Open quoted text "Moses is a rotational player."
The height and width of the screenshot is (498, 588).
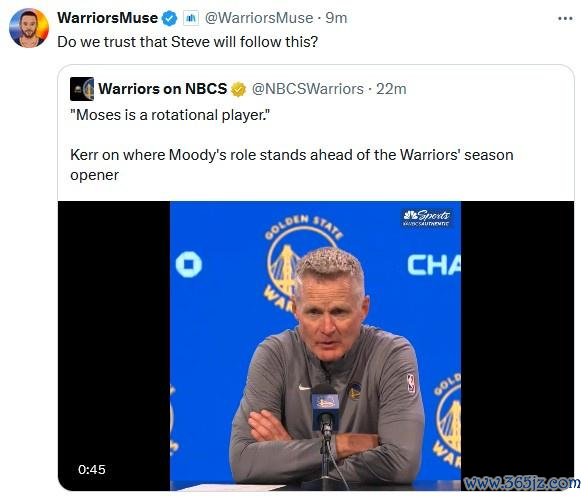[x=171, y=115]
